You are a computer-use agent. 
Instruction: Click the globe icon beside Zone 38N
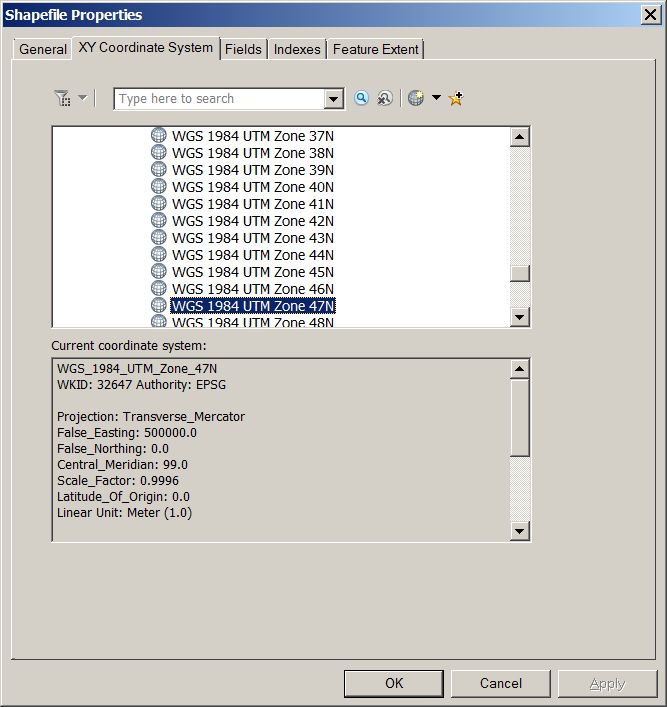pos(158,152)
